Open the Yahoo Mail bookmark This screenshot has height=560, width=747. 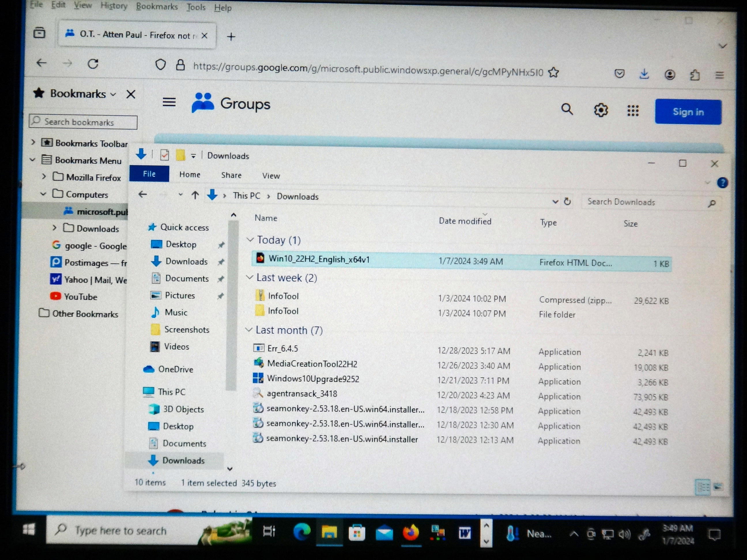coord(96,280)
